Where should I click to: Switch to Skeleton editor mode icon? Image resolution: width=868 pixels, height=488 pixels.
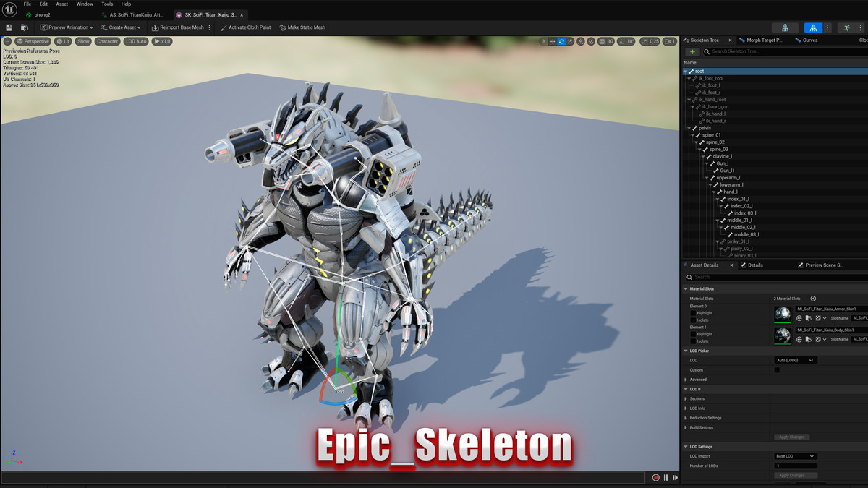tap(785, 27)
